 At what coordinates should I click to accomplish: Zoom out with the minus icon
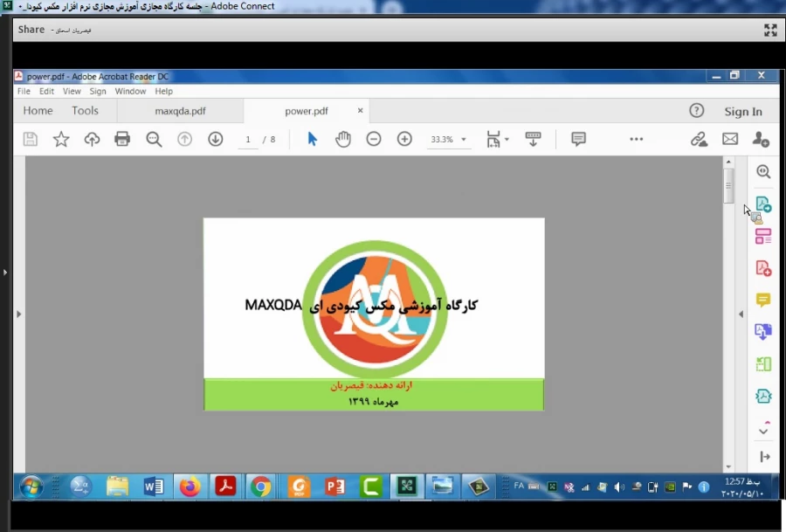coord(374,139)
